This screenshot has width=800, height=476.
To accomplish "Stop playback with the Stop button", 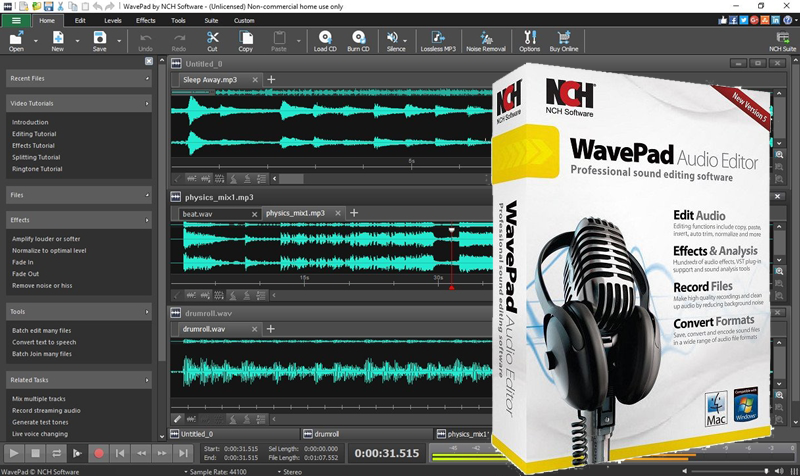I will pyautogui.click(x=35, y=453).
